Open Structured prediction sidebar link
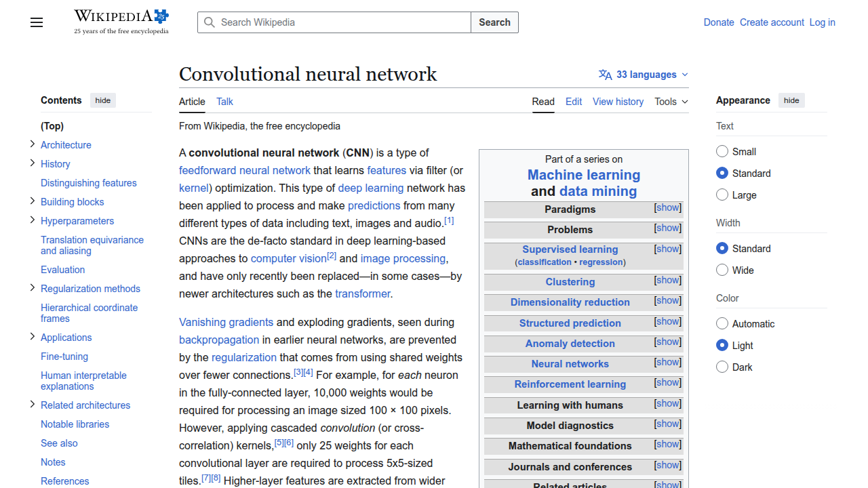Image resolution: width=868 pixels, height=488 pixels. pyautogui.click(x=570, y=323)
